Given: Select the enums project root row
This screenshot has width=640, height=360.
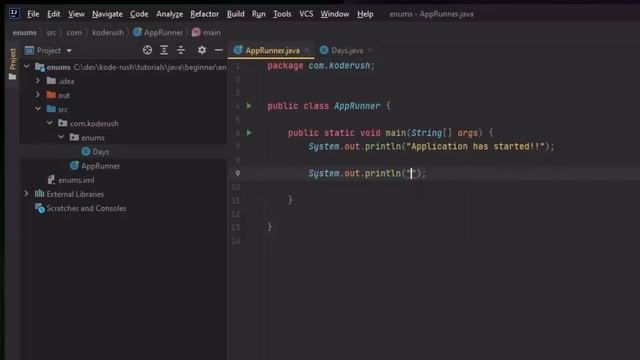Looking at the screenshot, I should [x=123, y=67].
